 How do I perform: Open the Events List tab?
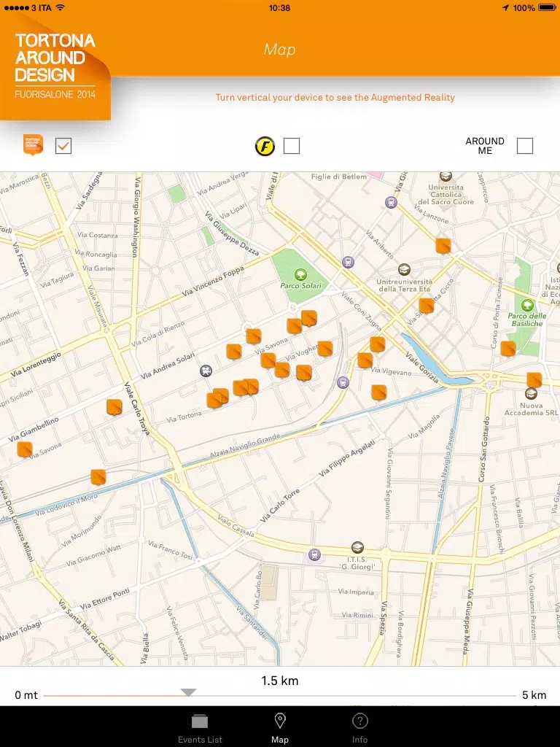[x=200, y=729]
